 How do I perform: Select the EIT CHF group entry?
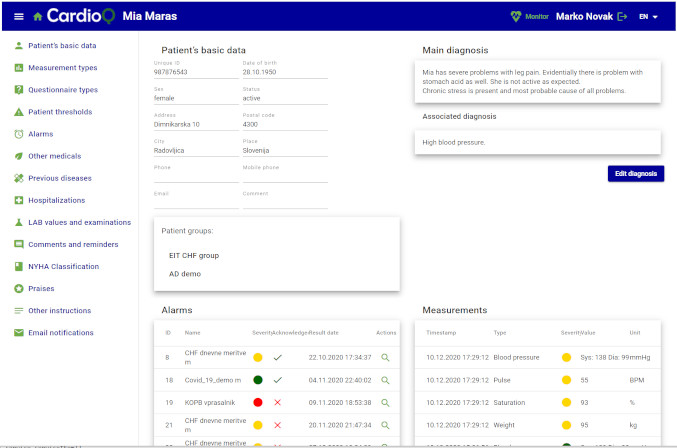tap(194, 256)
